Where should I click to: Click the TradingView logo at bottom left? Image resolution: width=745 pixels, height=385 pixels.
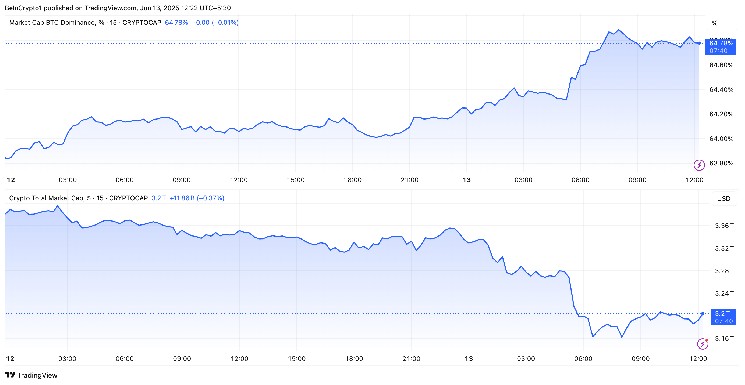[x=10, y=375]
